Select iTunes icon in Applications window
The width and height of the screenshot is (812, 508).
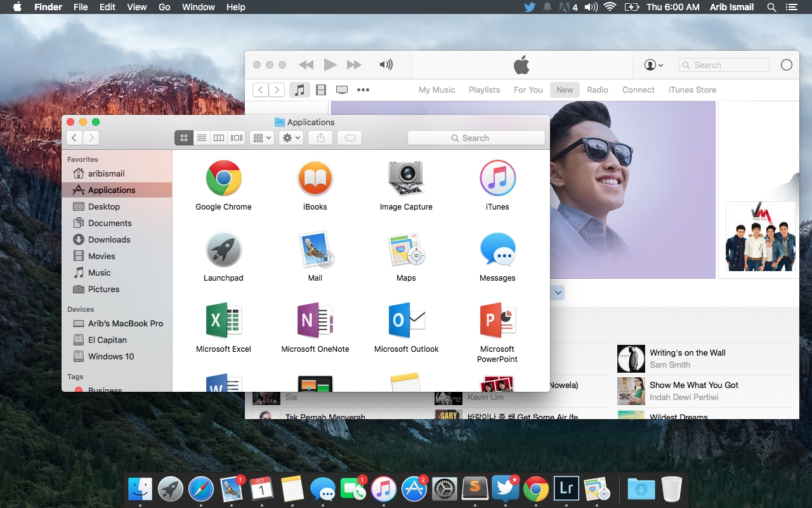[497, 178]
